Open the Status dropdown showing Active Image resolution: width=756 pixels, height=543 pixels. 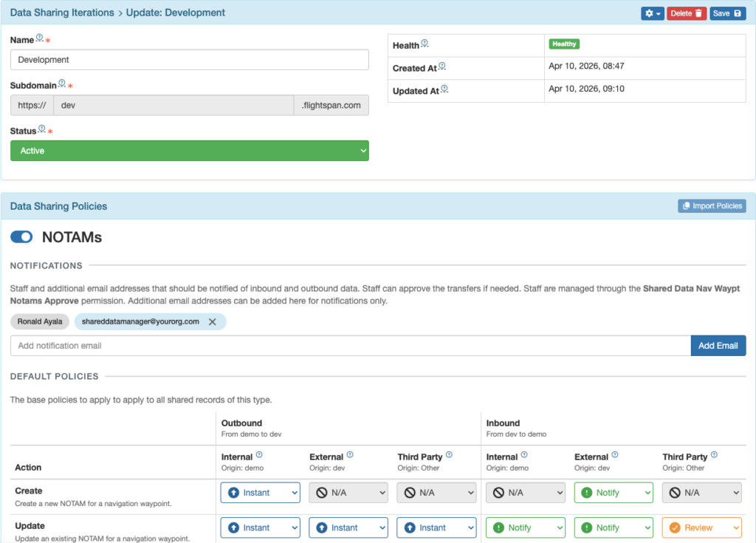coord(189,151)
